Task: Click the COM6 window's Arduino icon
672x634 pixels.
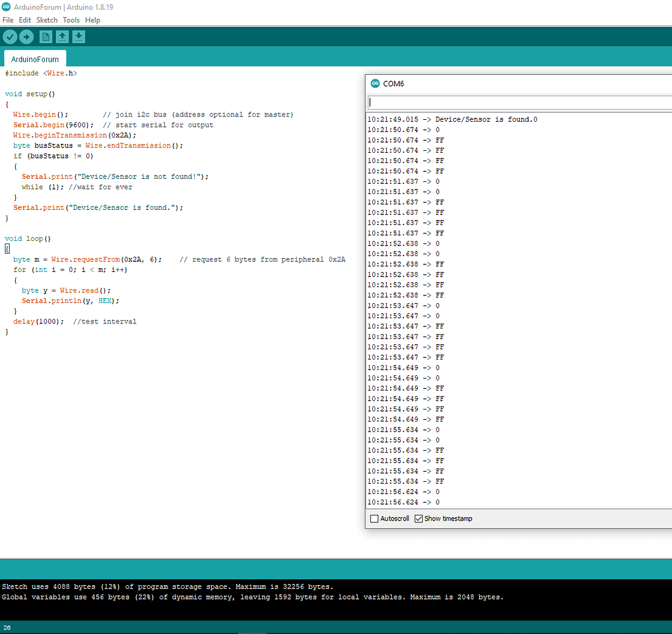Action: [x=374, y=83]
